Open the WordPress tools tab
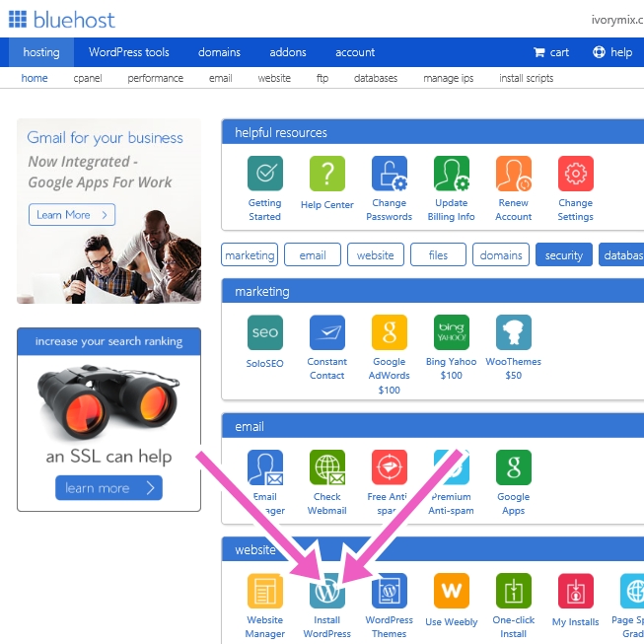 (128, 52)
